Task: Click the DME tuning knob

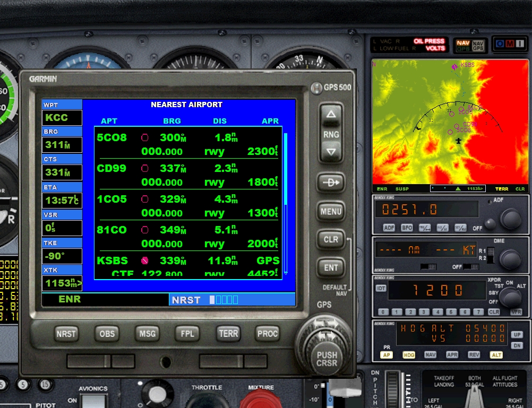Action: 510,259
